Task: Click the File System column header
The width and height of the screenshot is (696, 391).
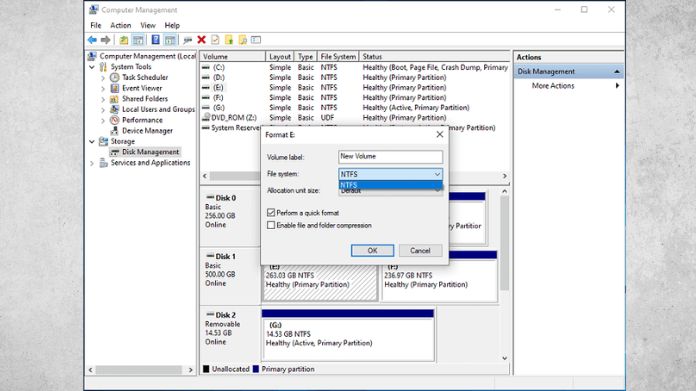Action: click(338, 56)
